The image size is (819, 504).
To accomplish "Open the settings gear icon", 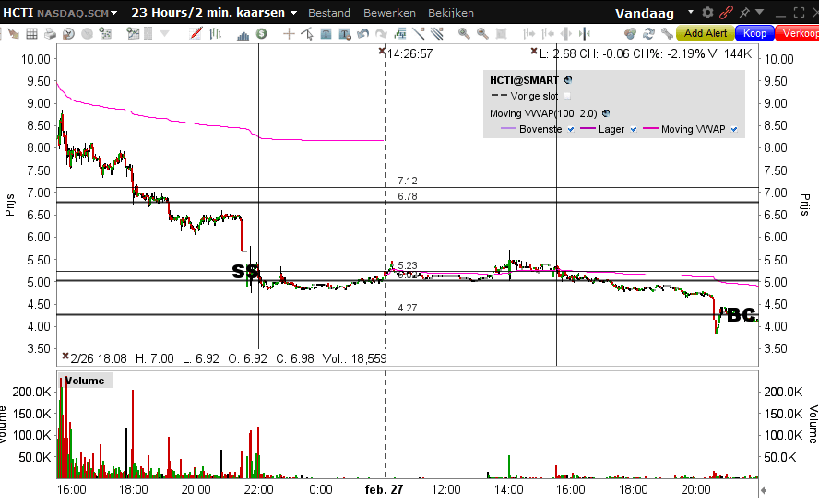I will coord(707,13).
